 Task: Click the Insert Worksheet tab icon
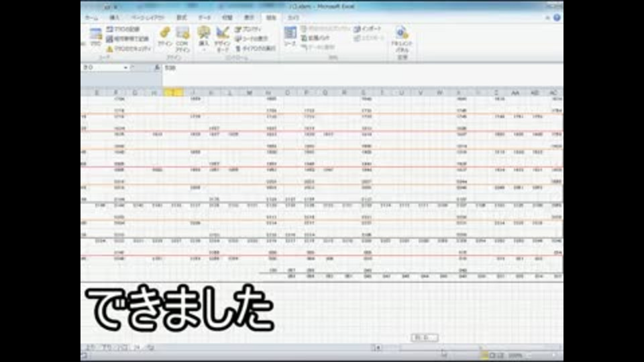pos(151,348)
